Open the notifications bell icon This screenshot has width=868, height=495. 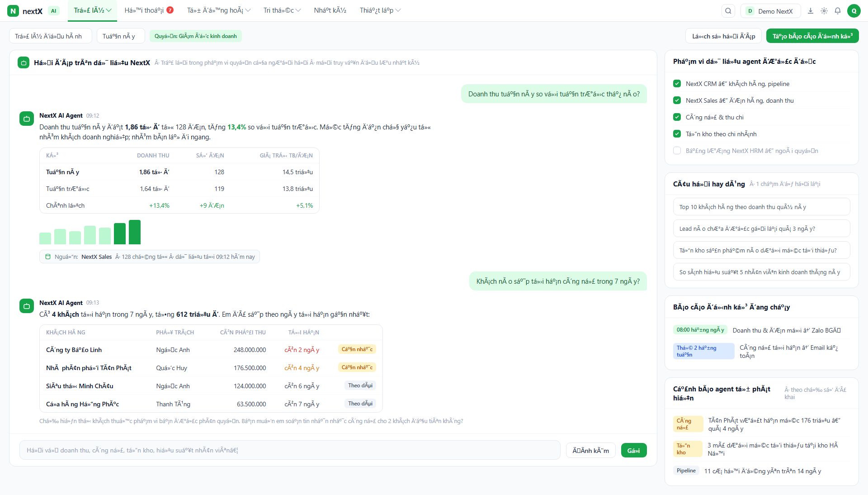(x=838, y=11)
